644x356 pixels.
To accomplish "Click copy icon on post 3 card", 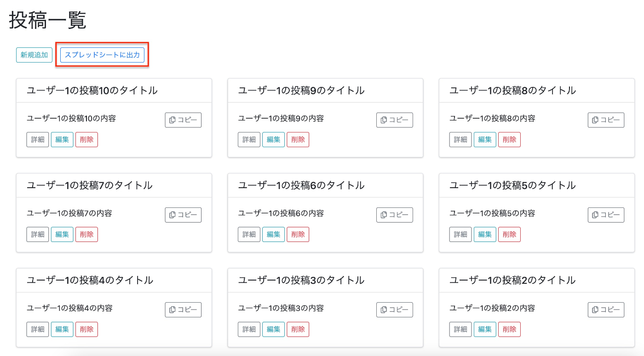I will coord(384,310).
